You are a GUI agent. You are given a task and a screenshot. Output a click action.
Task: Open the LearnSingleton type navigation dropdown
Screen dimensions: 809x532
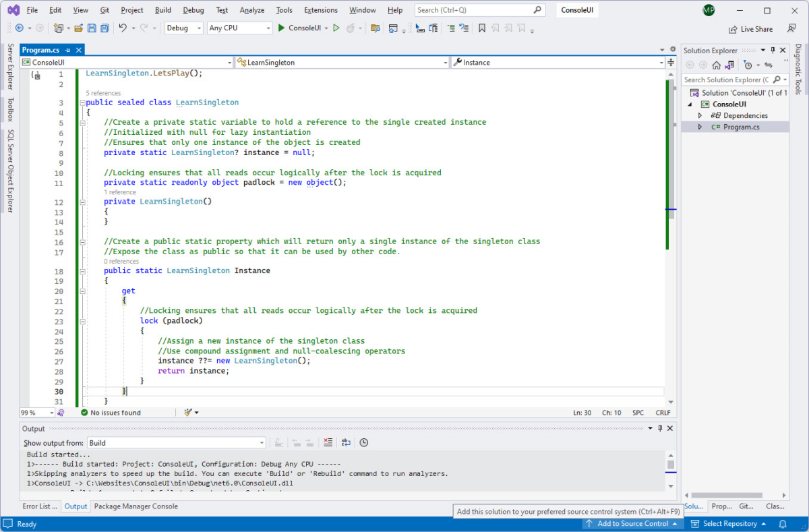[x=342, y=62]
